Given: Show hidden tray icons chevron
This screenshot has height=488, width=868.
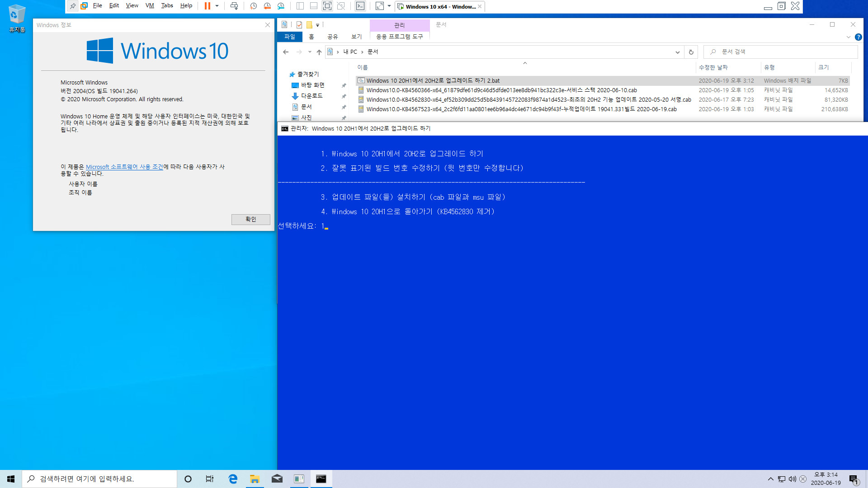Looking at the screenshot, I should coord(770,479).
